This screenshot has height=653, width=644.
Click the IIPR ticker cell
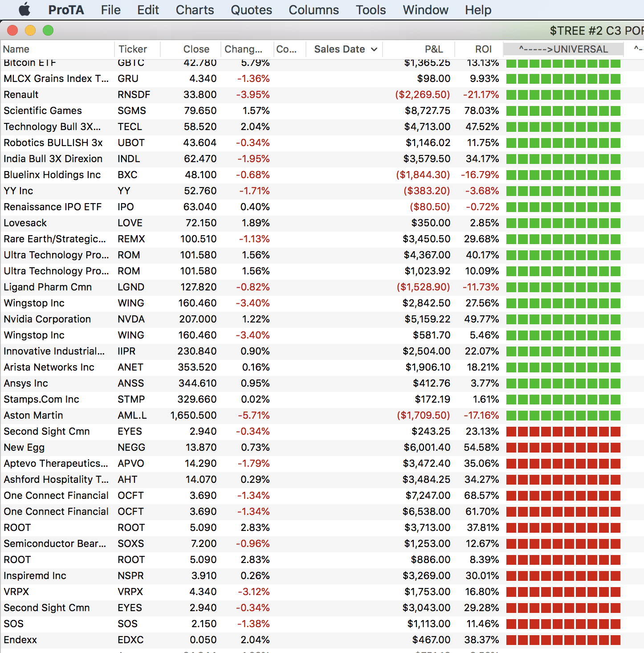(126, 351)
